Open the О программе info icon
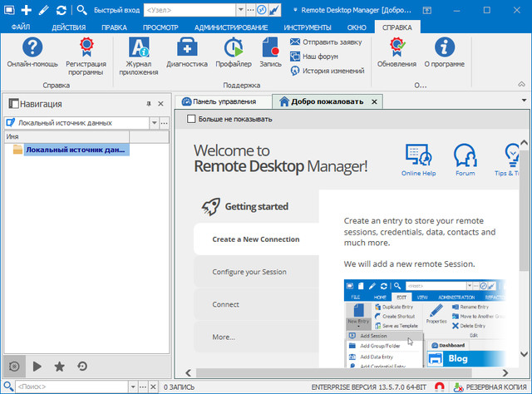This screenshot has width=532, height=394. [x=444, y=49]
